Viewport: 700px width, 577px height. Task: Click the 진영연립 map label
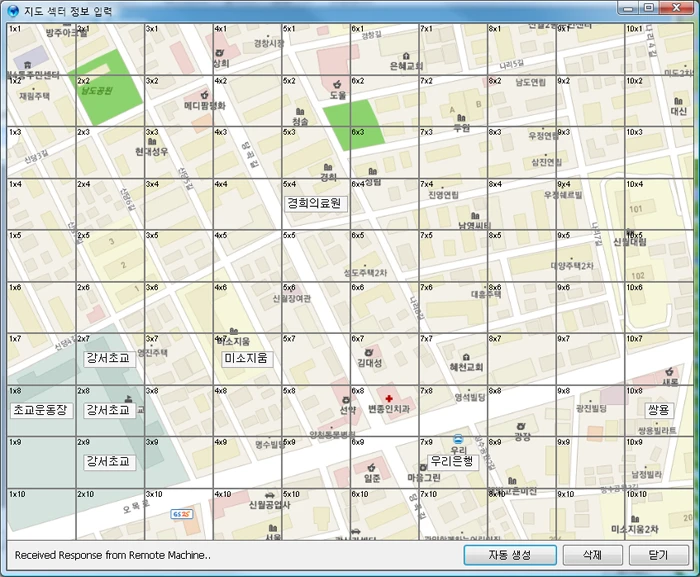point(443,195)
